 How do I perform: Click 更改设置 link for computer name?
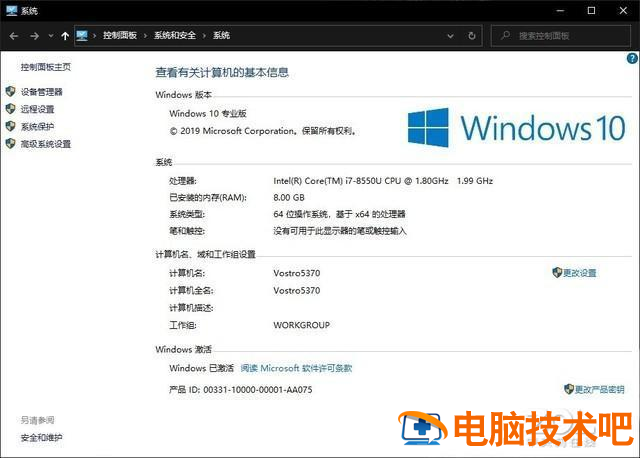tap(580, 273)
